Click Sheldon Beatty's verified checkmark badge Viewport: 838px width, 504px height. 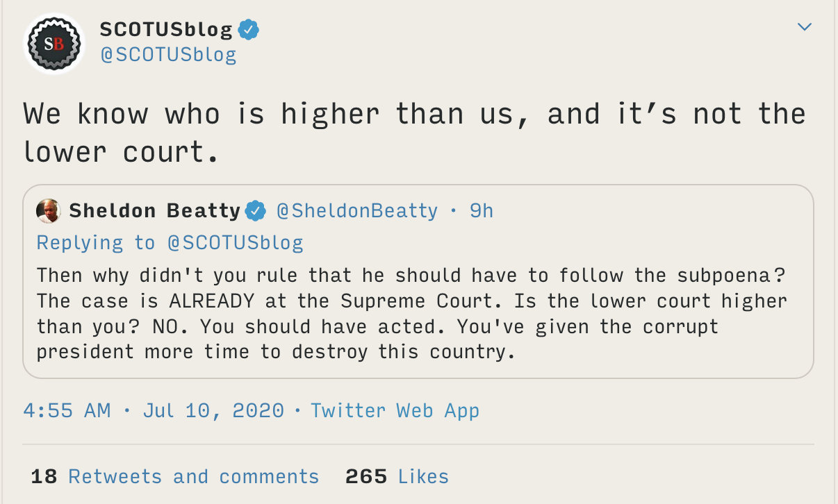pos(256,211)
